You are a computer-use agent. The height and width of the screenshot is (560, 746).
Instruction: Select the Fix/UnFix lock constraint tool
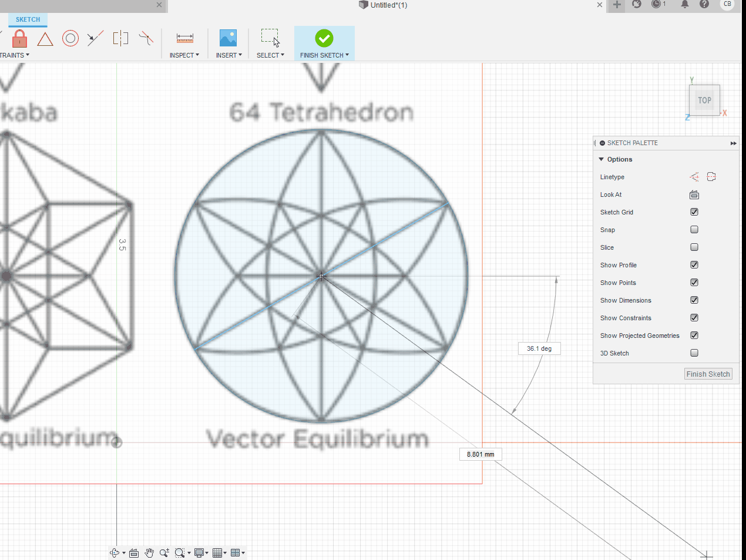click(19, 38)
